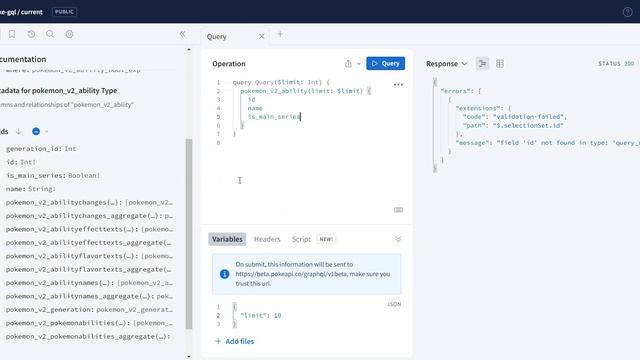The height and width of the screenshot is (360, 640).
Task: Collapse the Documentation sidebar with the double chevron
Action: 182,34
